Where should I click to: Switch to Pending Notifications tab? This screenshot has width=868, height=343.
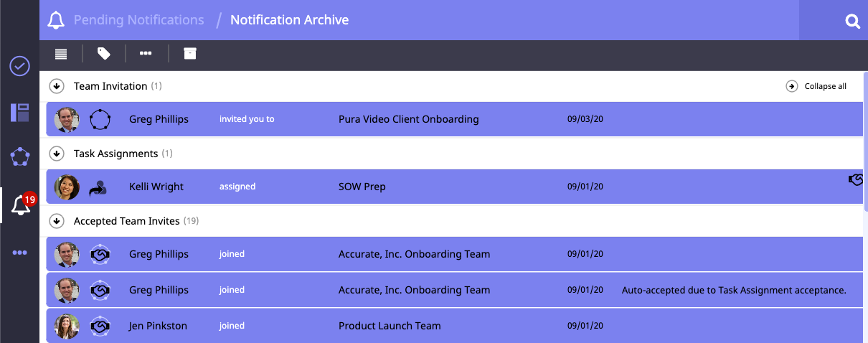pyautogui.click(x=138, y=20)
